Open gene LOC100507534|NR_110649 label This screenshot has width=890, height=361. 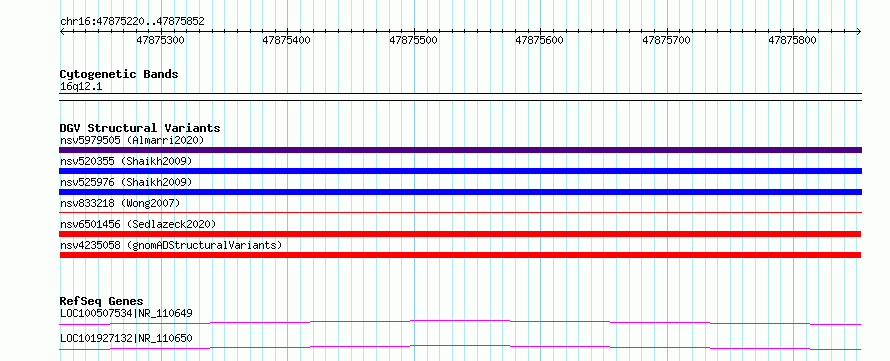pyautogui.click(x=126, y=313)
